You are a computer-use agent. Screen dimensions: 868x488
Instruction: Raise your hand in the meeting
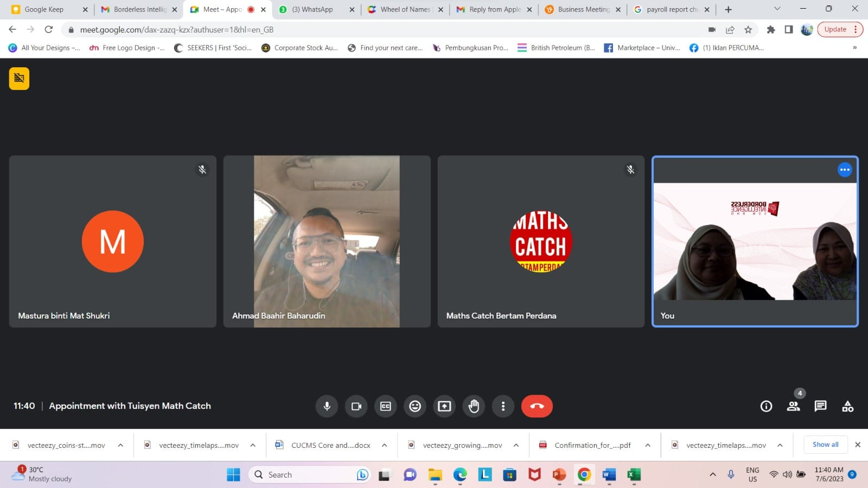point(474,406)
